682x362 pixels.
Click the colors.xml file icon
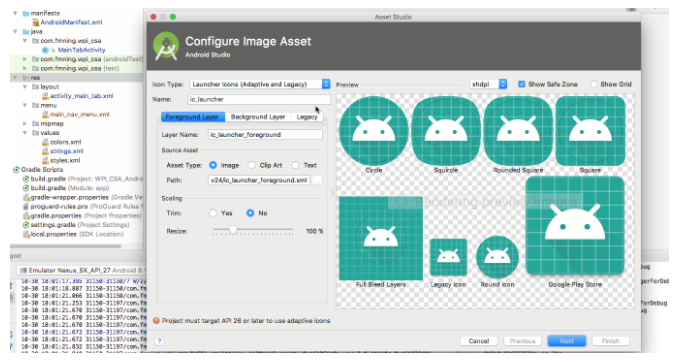[x=45, y=142]
